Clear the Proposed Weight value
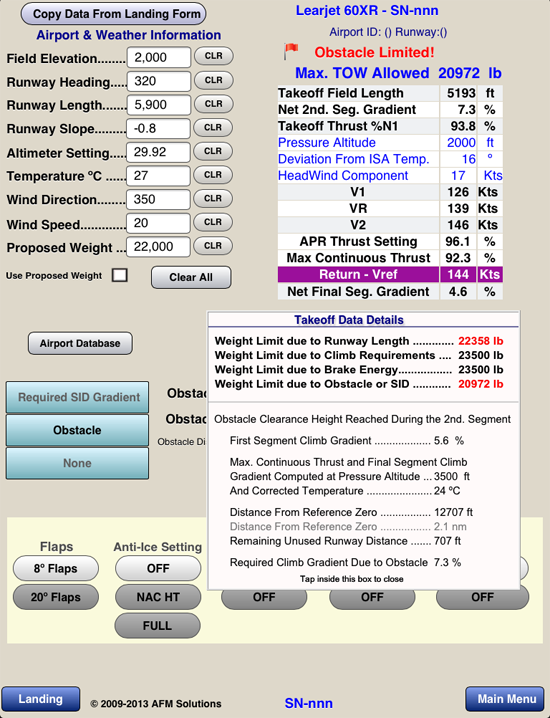This screenshot has height=718, width=550. point(213,246)
